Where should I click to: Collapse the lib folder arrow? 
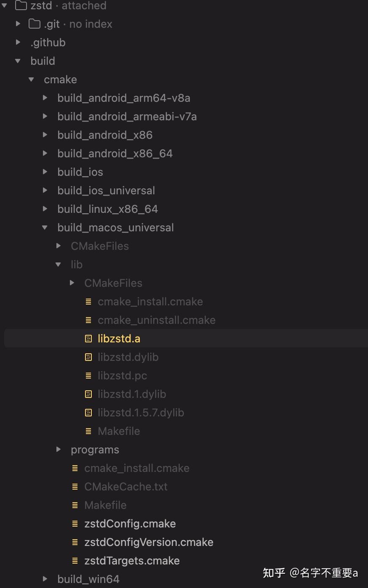[x=58, y=265]
